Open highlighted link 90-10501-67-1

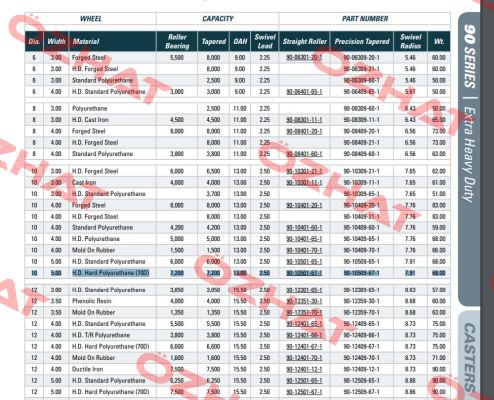[304, 273]
